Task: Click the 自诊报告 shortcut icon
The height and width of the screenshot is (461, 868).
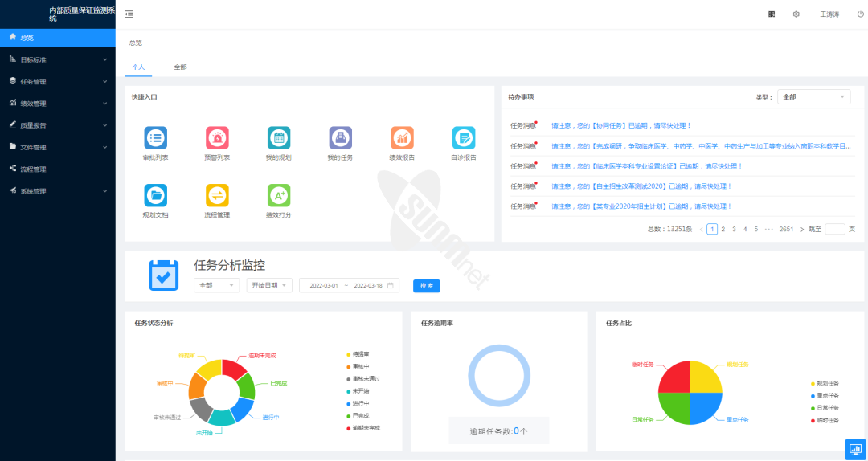Action: pos(464,138)
